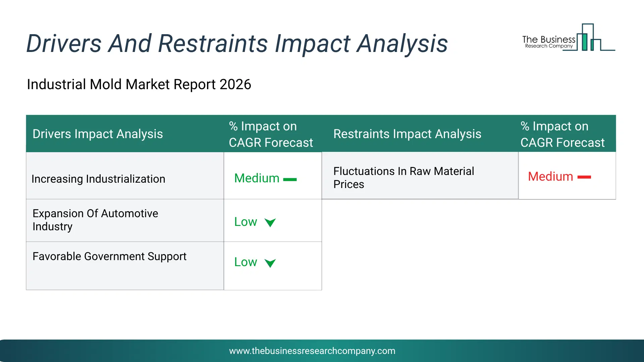Click the restraints % Impact on CAGR Forecast header
The height and width of the screenshot is (362, 644).
567,134
